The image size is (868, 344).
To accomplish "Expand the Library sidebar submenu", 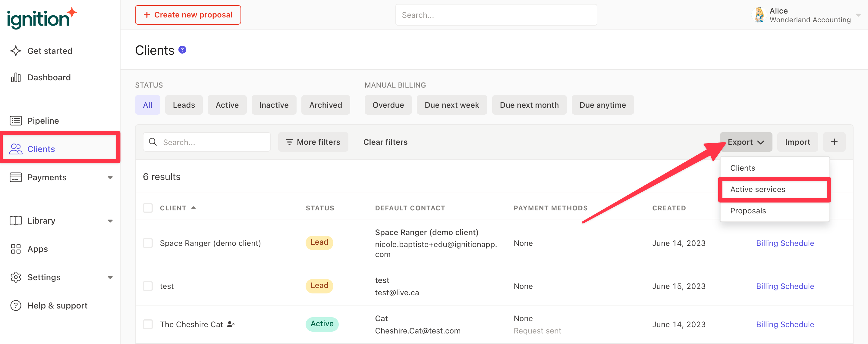I will pyautogui.click(x=110, y=221).
